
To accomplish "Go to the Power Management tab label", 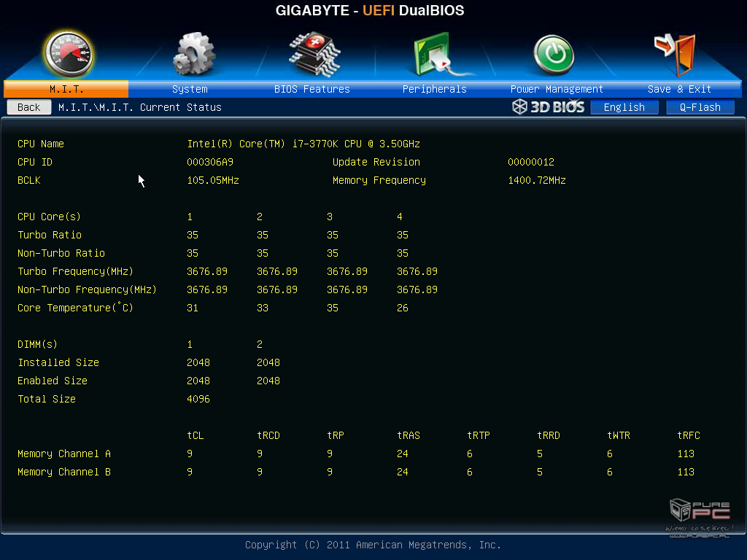I will click(x=557, y=89).
